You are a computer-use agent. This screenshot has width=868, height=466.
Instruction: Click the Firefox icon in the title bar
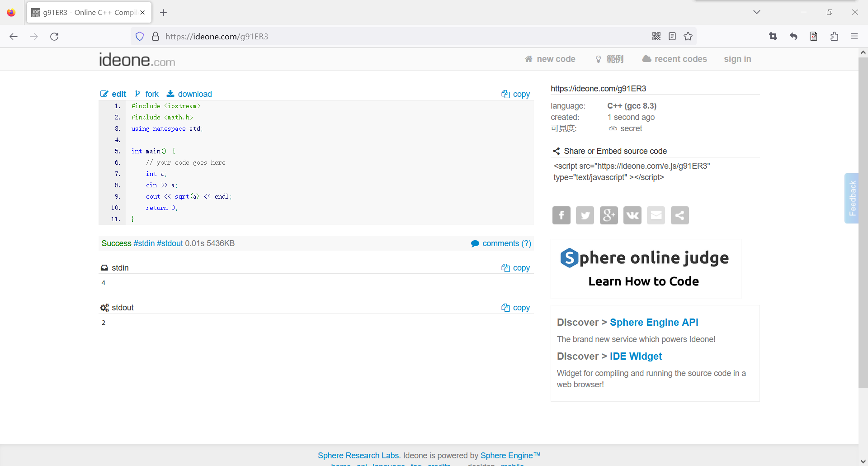click(x=11, y=12)
